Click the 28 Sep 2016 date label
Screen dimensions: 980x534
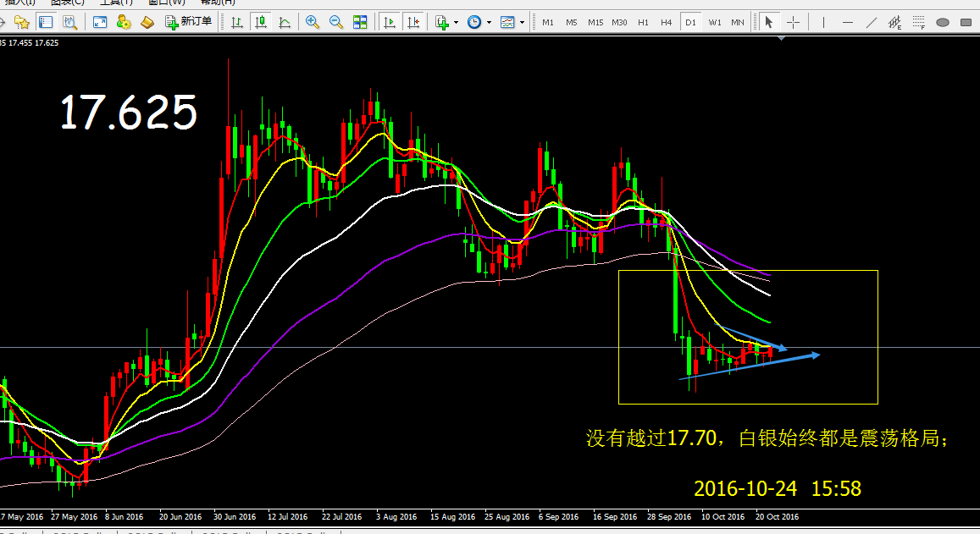(x=669, y=516)
